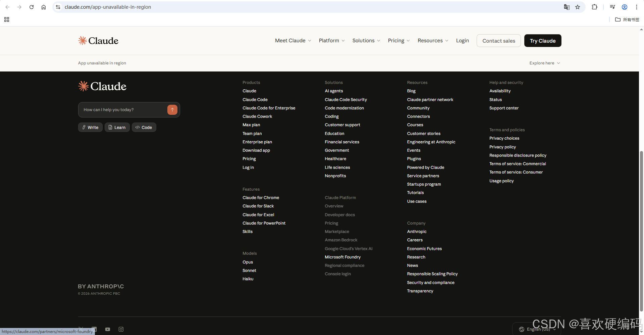644x335 pixels.
Task: Open the Microsoft Foundry link
Action: tap(342, 257)
